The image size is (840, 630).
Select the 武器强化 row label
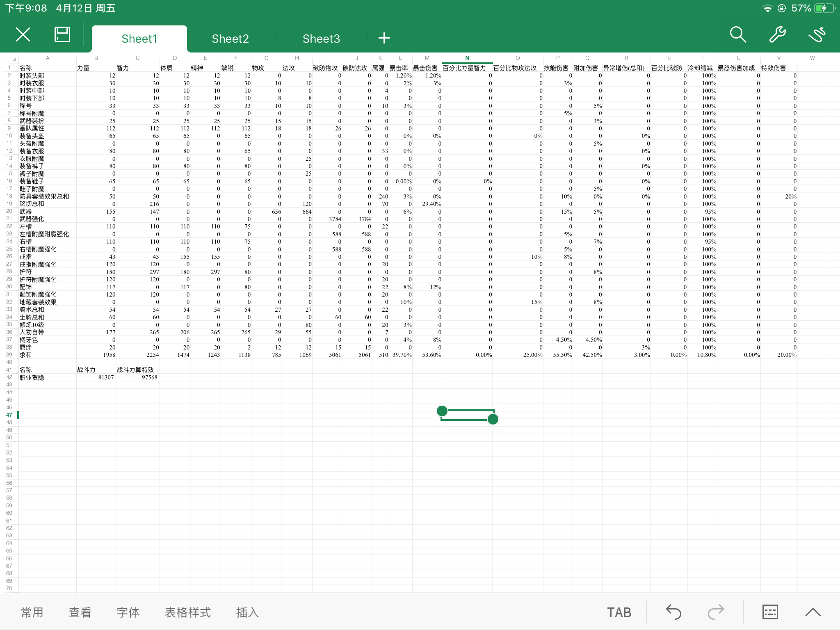click(x=48, y=219)
